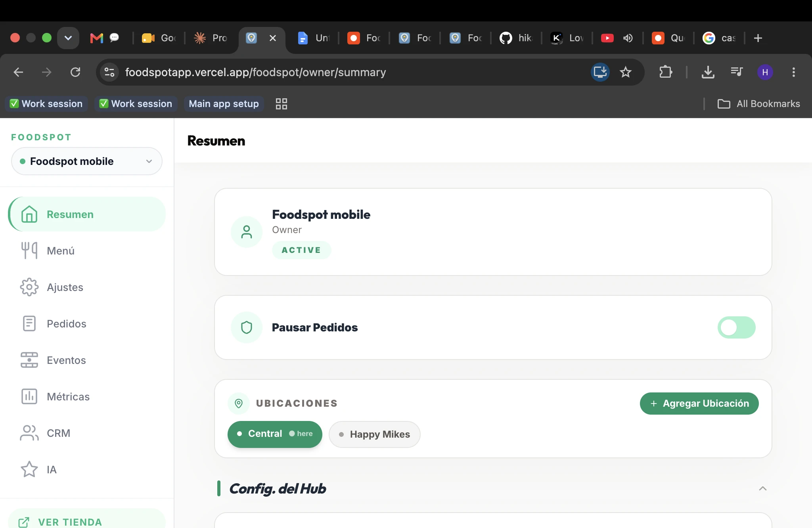Viewport: 812px width, 528px height.
Task: Click the FOODSPOT logo text
Action: pyautogui.click(x=41, y=137)
